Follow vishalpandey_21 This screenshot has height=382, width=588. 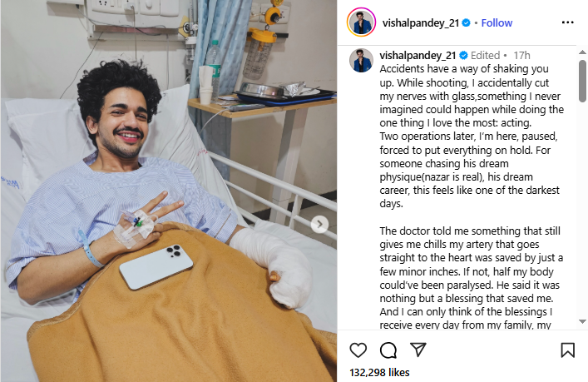tap(497, 23)
